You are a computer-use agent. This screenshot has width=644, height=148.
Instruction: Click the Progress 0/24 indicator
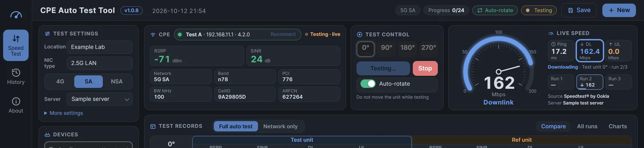tap(446, 10)
